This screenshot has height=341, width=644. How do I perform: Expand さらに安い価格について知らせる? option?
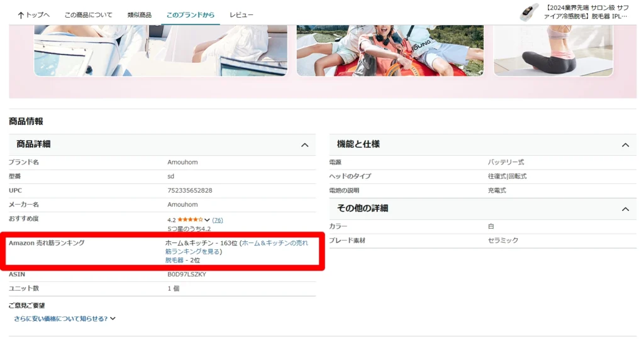tap(65, 318)
